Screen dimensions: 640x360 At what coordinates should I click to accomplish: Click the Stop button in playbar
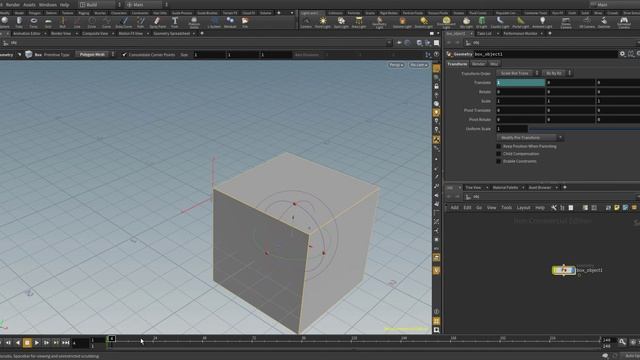tap(27, 343)
